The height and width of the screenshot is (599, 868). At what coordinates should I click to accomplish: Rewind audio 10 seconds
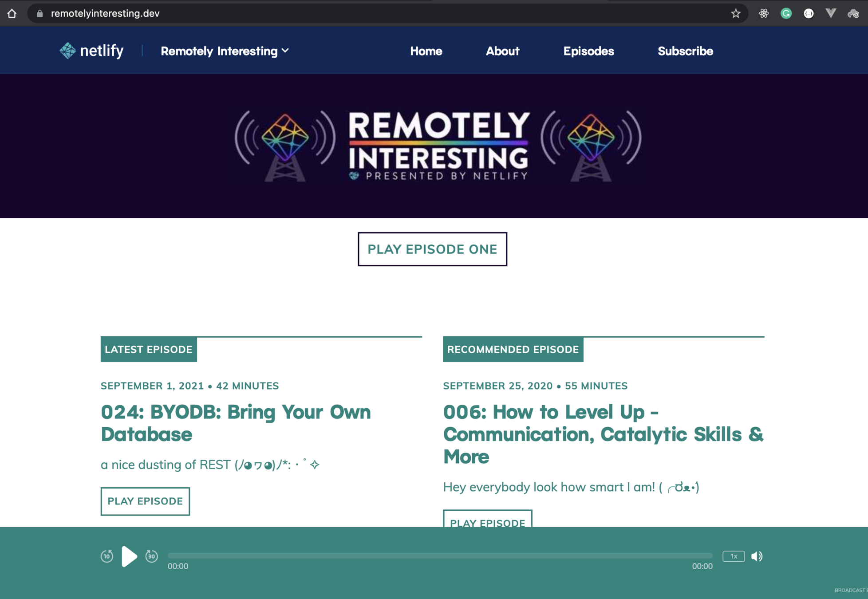tap(107, 556)
